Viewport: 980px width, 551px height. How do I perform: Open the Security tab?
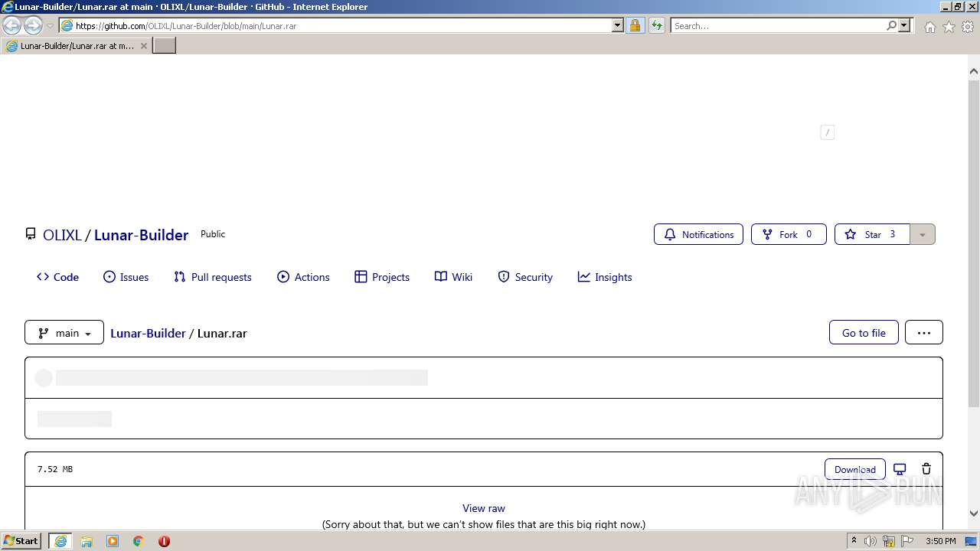point(525,277)
